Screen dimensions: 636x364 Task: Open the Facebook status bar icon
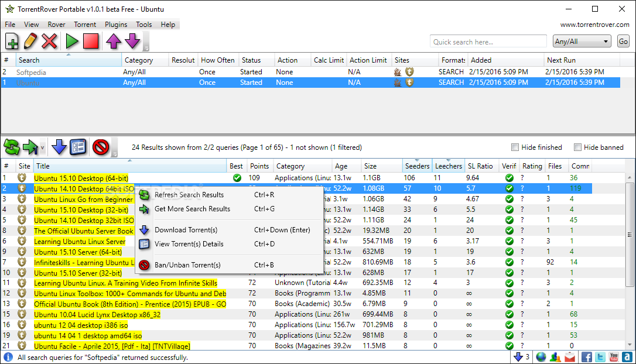tap(587, 357)
